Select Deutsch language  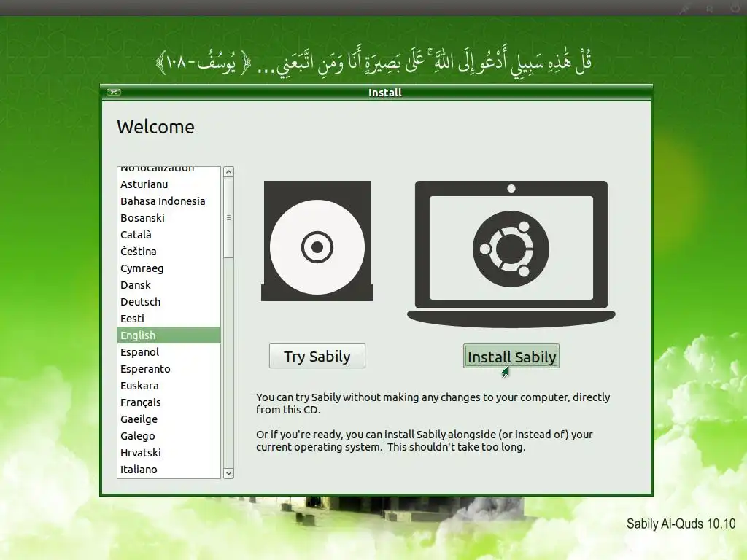(x=169, y=301)
